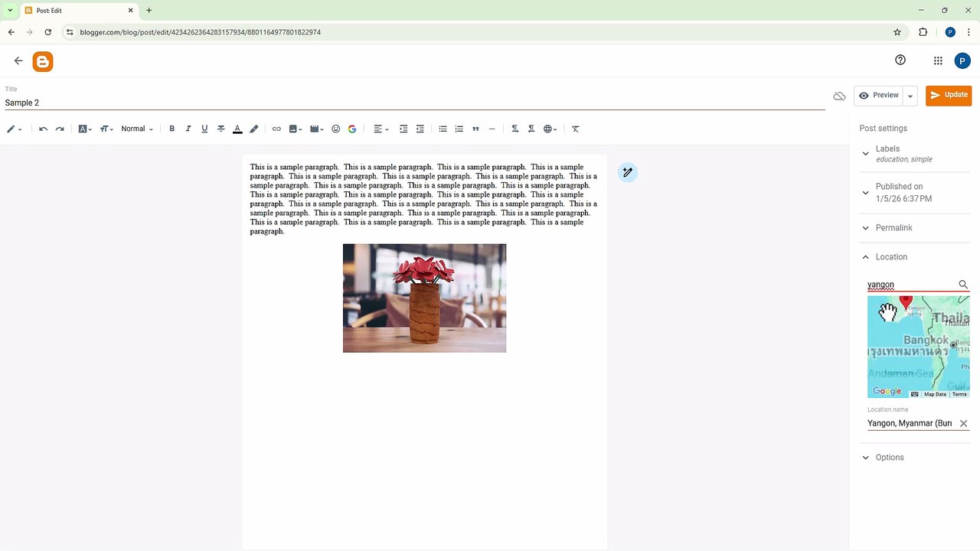Image resolution: width=980 pixels, height=551 pixels.
Task: Insert a jump break
Action: 492,129
